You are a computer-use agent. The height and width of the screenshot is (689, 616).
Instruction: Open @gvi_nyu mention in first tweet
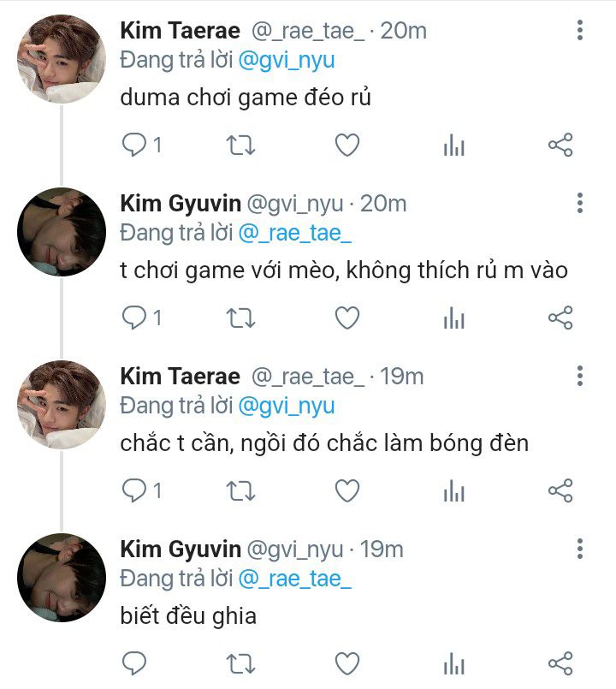pos(287,60)
